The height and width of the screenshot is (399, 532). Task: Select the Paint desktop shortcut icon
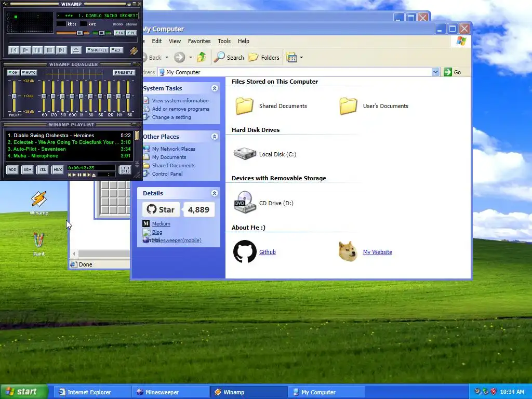tap(38, 240)
